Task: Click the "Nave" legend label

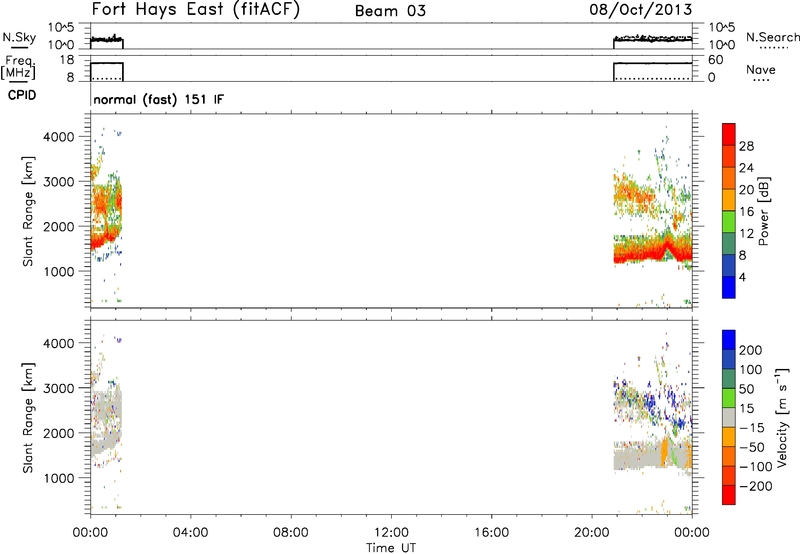Action: 761,70
